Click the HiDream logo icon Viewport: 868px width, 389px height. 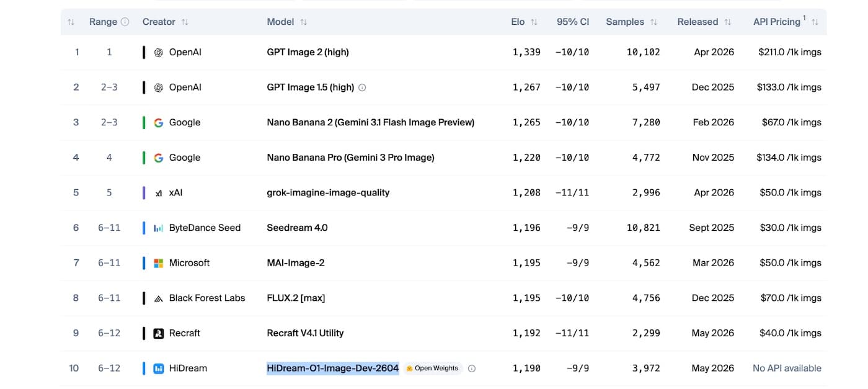pyautogui.click(x=159, y=369)
